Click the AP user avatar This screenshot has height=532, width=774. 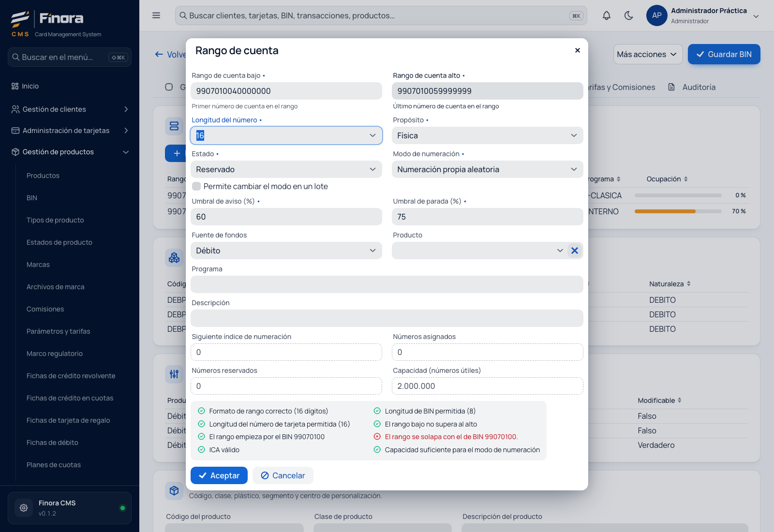pyautogui.click(x=656, y=15)
